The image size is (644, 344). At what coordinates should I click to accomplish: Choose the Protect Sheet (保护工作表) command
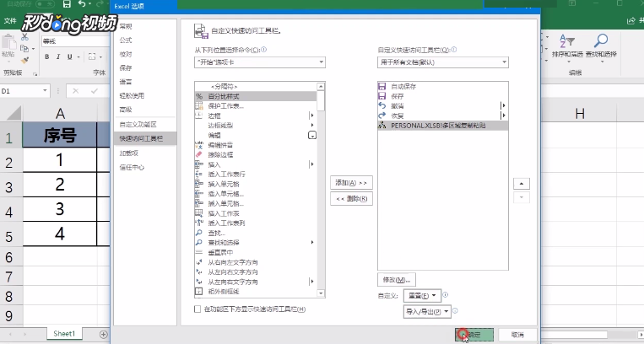256,106
